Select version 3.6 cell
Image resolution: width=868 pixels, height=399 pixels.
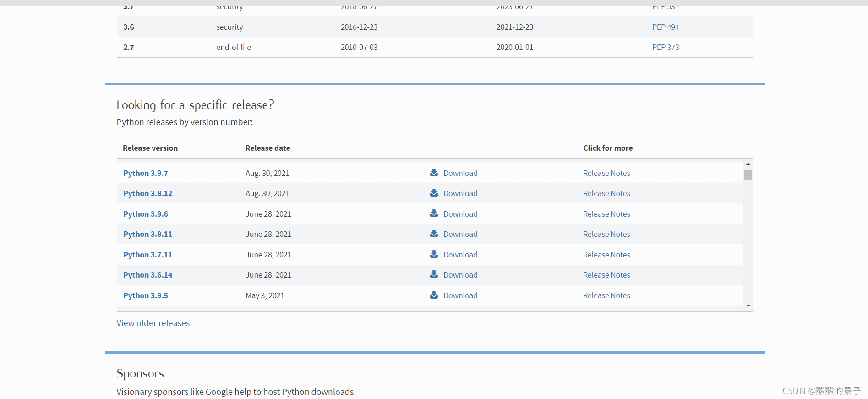tap(129, 27)
